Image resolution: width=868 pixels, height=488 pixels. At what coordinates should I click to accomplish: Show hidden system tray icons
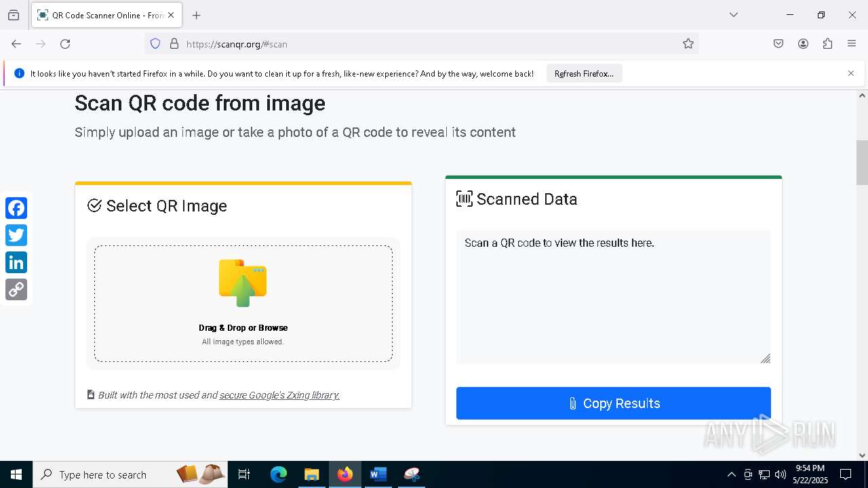pyautogui.click(x=731, y=474)
